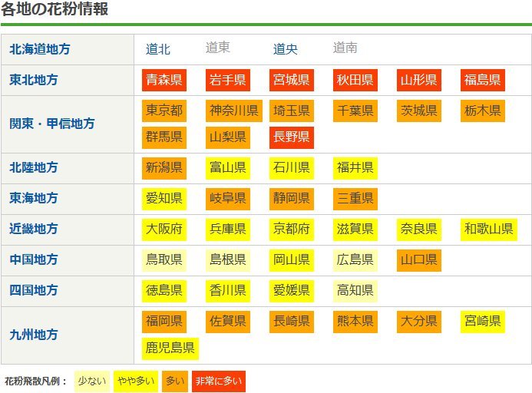Click the red 長野県 link

coord(292,137)
